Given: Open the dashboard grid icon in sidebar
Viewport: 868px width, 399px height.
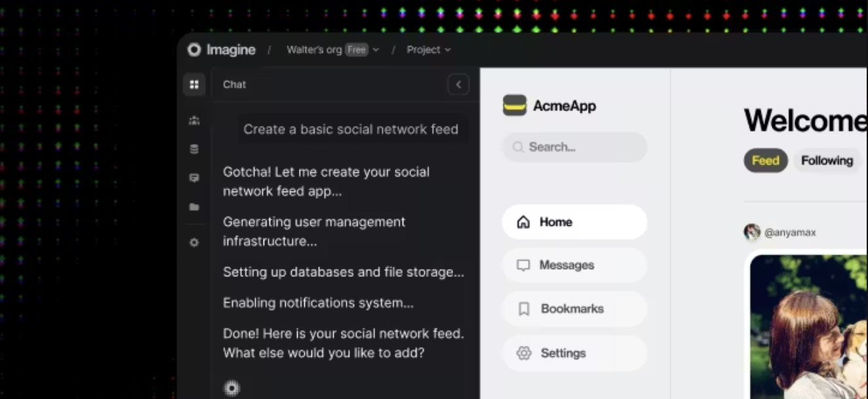Looking at the screenshot, I should [194, 85].
